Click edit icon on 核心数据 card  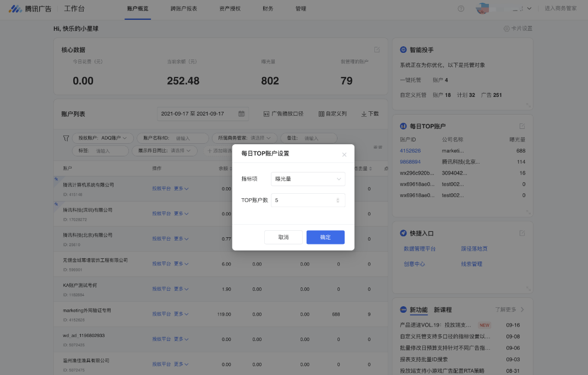point(377,50)
